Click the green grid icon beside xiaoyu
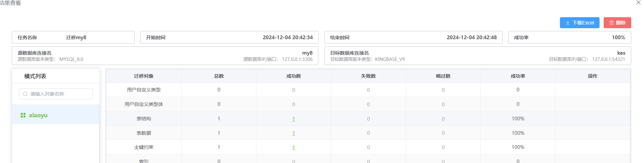The image size is (644, 163). (23, 115)
